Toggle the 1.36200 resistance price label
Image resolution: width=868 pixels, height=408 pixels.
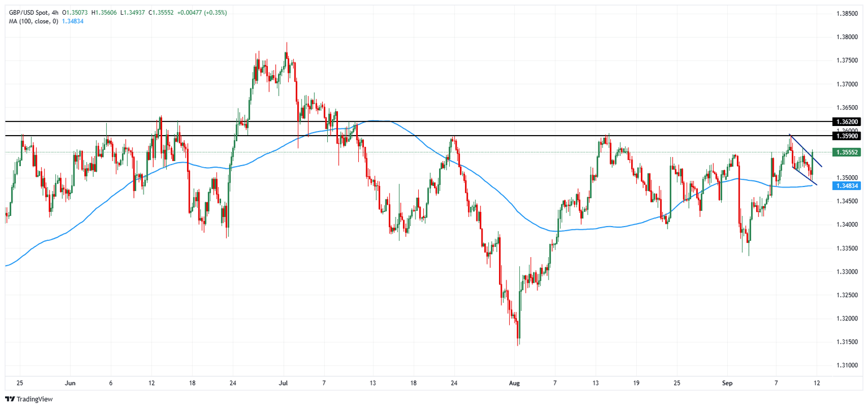click(847, 121)
